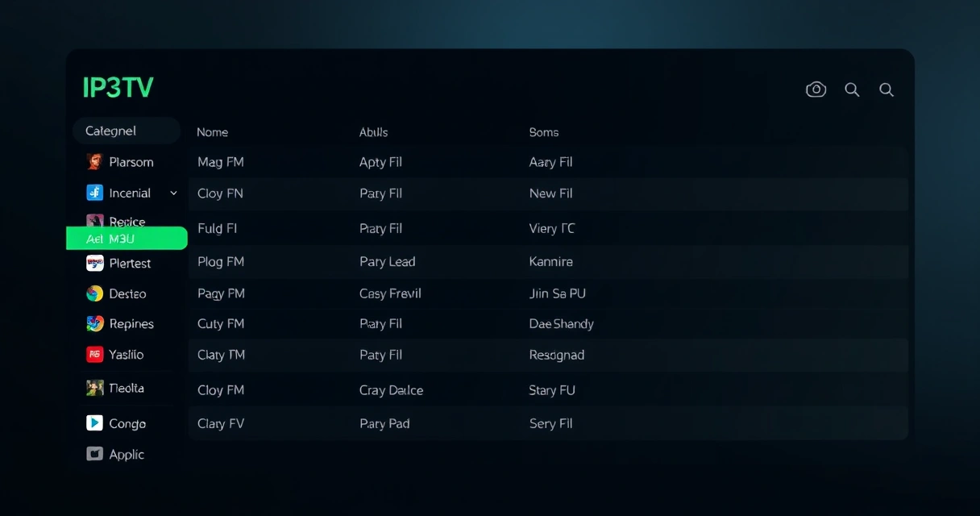The width and height of the screenshot is (980, 516).
Task: Click the Plertest sidebar icon
Action: point(94,263)
